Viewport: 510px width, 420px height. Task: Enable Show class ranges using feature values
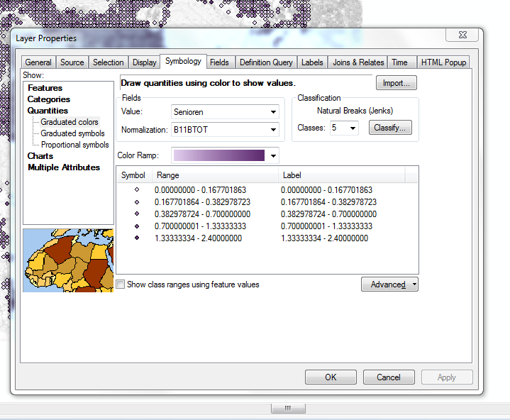[x=121, y=284]
